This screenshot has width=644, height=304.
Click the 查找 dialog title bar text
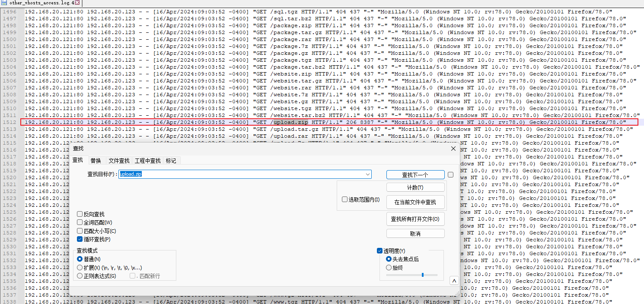[x=78, y=149]
